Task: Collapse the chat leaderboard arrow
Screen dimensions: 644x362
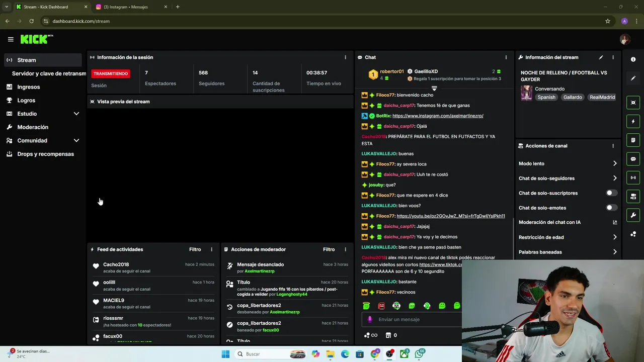Action: point(434,88)
